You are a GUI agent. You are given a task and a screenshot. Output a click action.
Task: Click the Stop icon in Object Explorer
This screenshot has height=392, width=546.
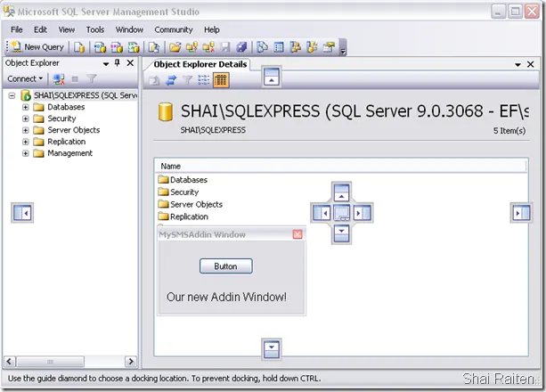75,79
